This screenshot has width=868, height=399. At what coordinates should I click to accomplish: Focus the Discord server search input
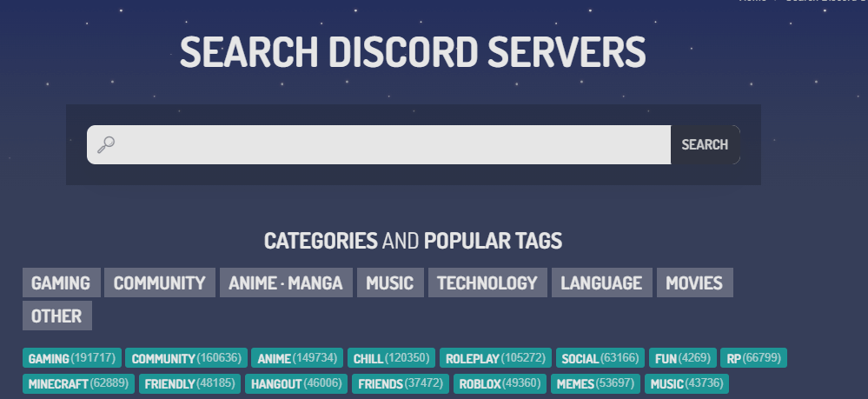379,144
